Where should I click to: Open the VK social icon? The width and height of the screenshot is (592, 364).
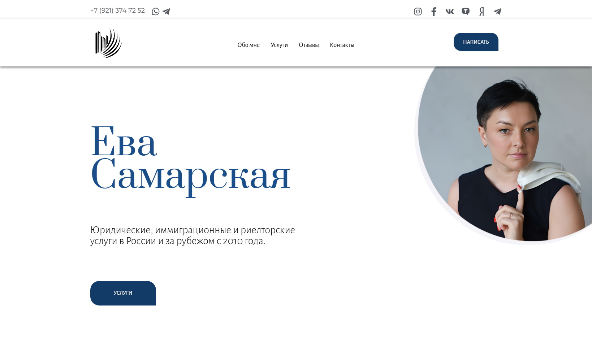[x=449, y=12]
